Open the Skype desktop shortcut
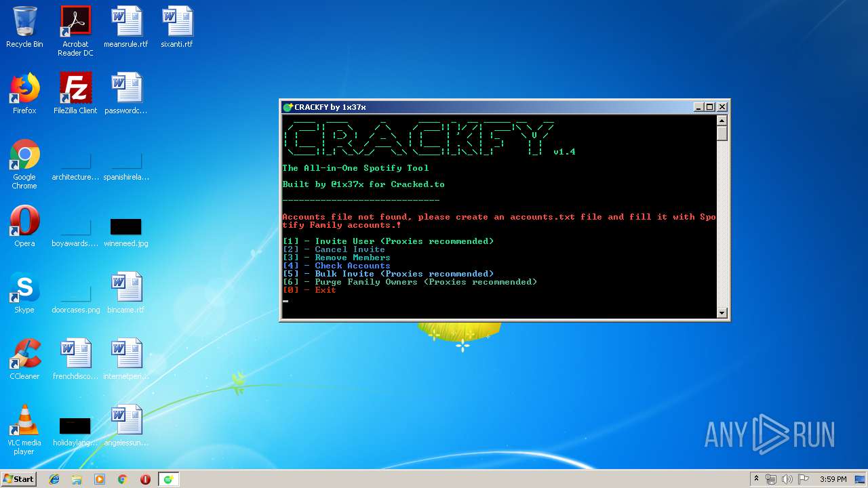This screenshot has width=868, height=488. [x=24, y=293]
